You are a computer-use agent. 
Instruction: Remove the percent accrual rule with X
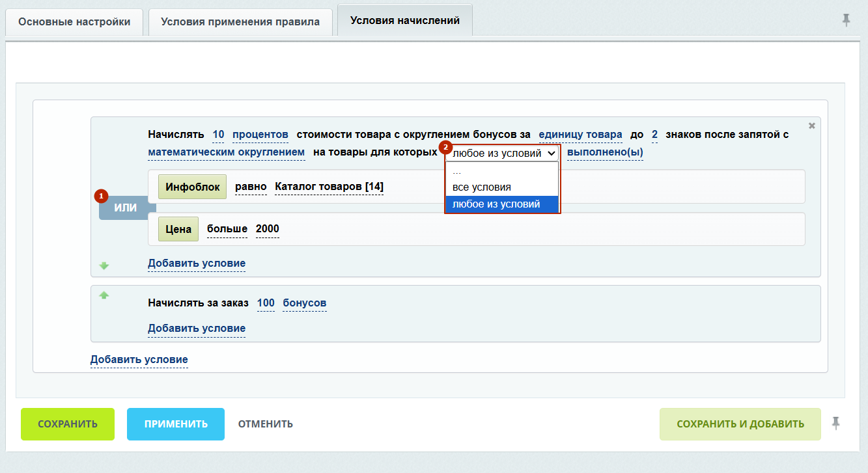pyautogui.click(x=811, y=126)
